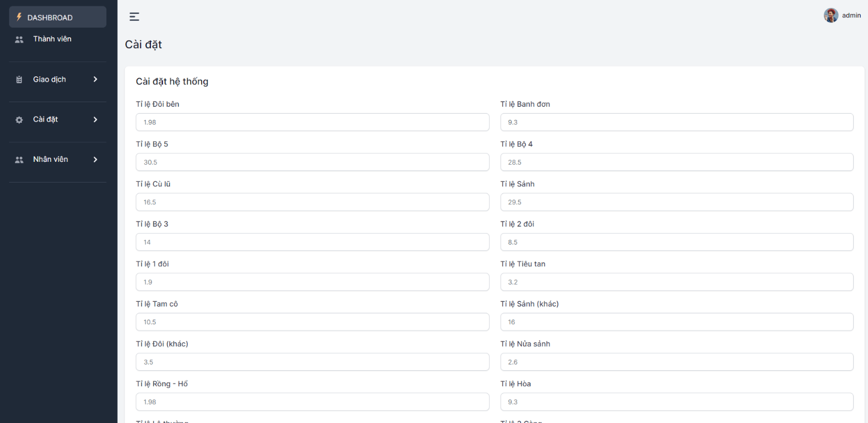The width and height of the screenshot is (868, 423).
Task: Click the Tỉ lệ Nửa sảnh label
Action: (525, 344)
